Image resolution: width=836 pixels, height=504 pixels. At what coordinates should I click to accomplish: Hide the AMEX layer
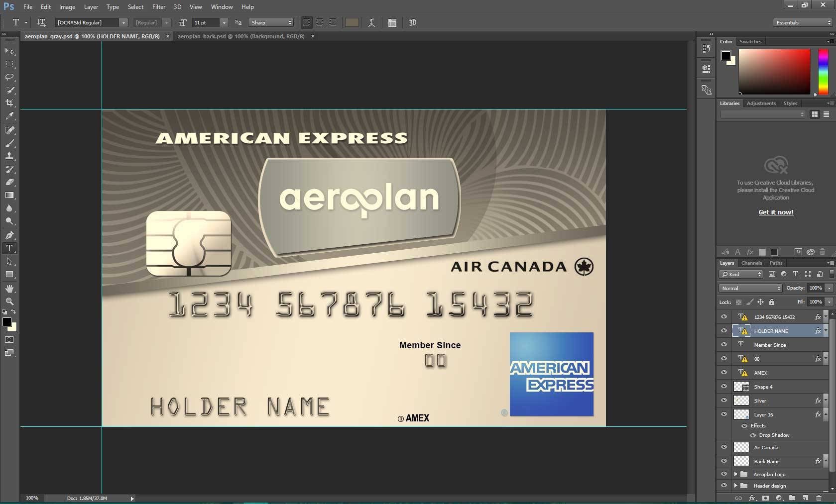[724, 373]
